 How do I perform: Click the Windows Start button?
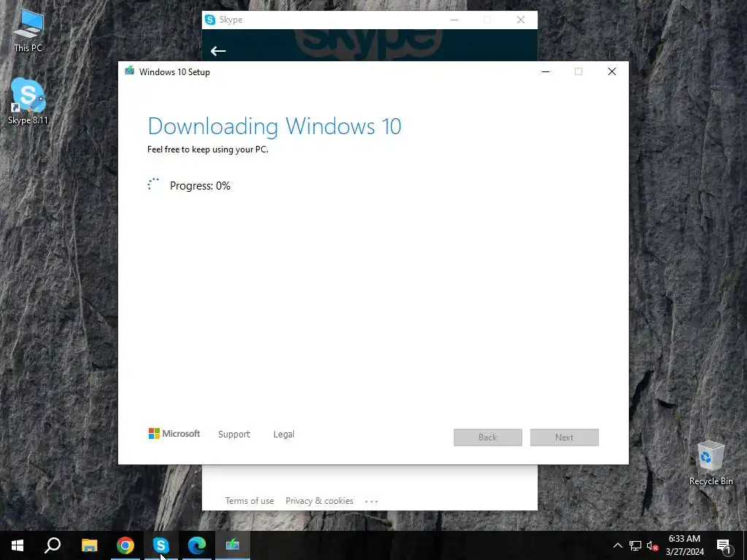(x=18, y=545)
